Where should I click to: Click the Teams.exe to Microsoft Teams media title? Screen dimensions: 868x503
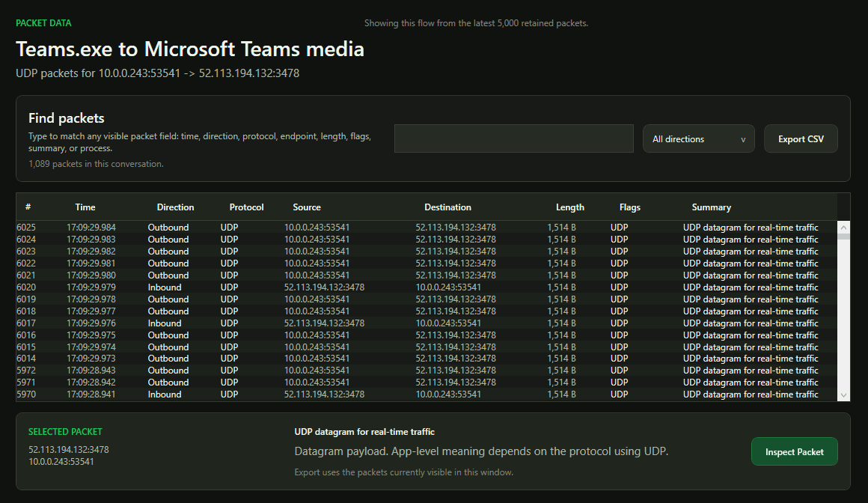[x=190, y=49]
